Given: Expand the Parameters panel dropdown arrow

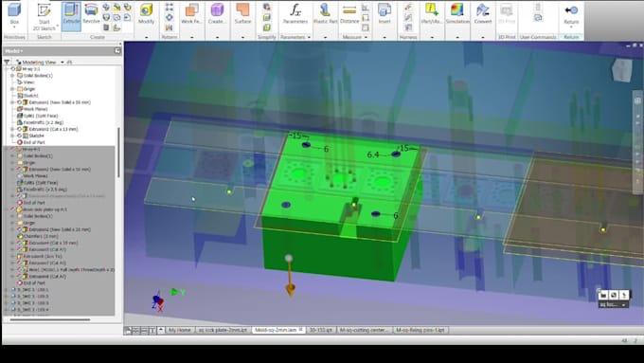Looking at the screenshot, I should [x=310, y=37].
